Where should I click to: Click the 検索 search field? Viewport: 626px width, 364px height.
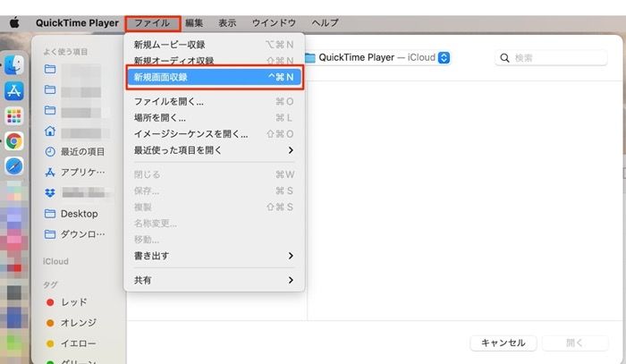coord(551,58)
